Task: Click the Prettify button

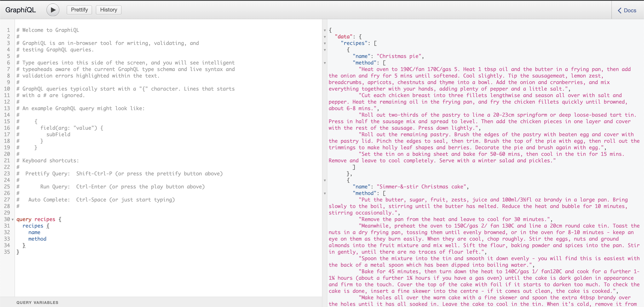Action: point(79,10)
